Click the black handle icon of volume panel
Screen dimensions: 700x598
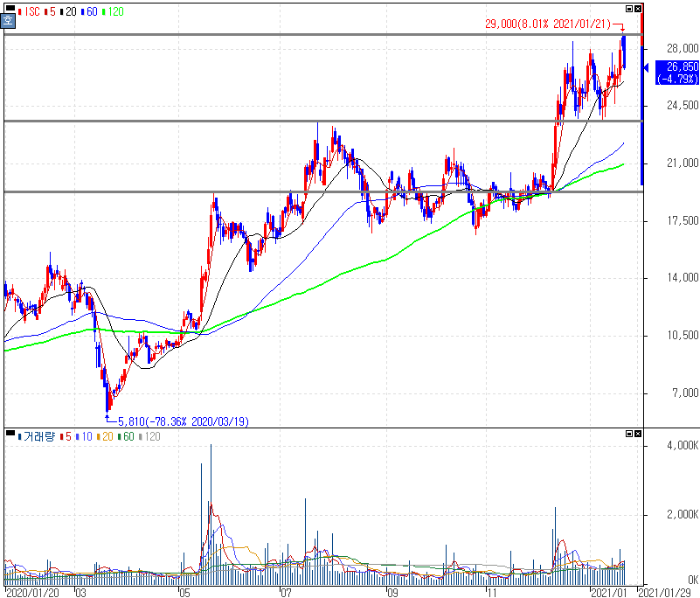10,432
